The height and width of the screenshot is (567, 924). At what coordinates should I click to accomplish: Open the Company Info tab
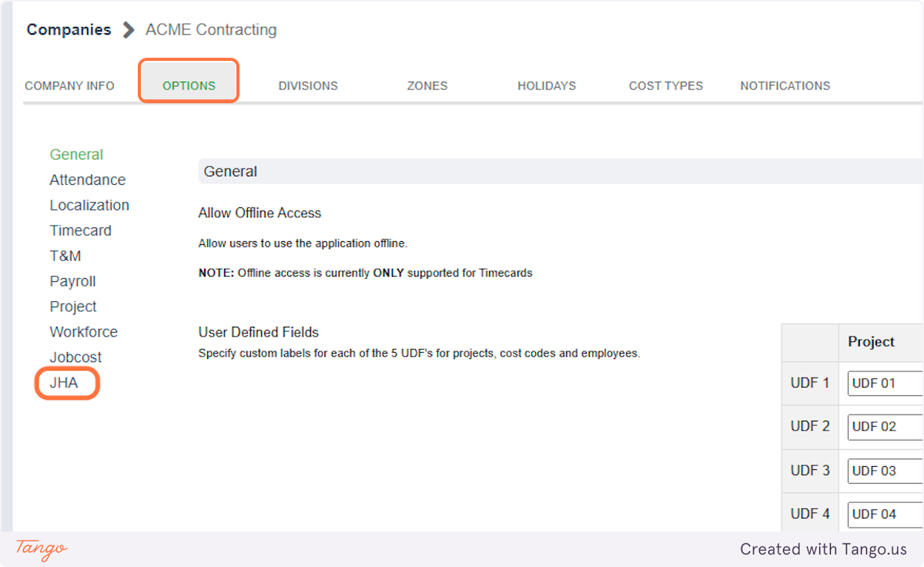tap(69, 86)
